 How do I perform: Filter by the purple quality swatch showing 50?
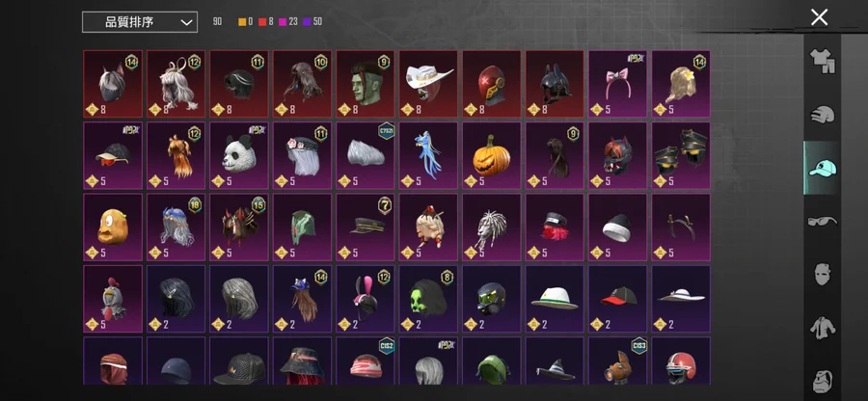pos(307,22)
